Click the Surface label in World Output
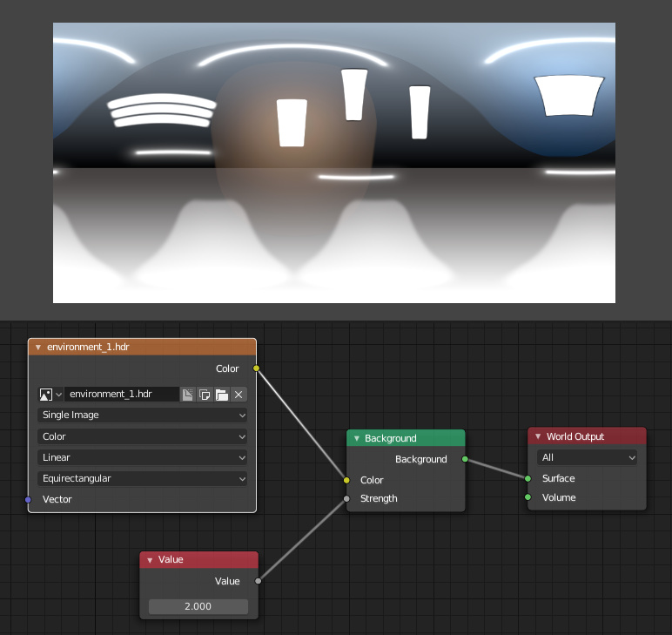Viewport: 672px width, 635px height. 559,478
